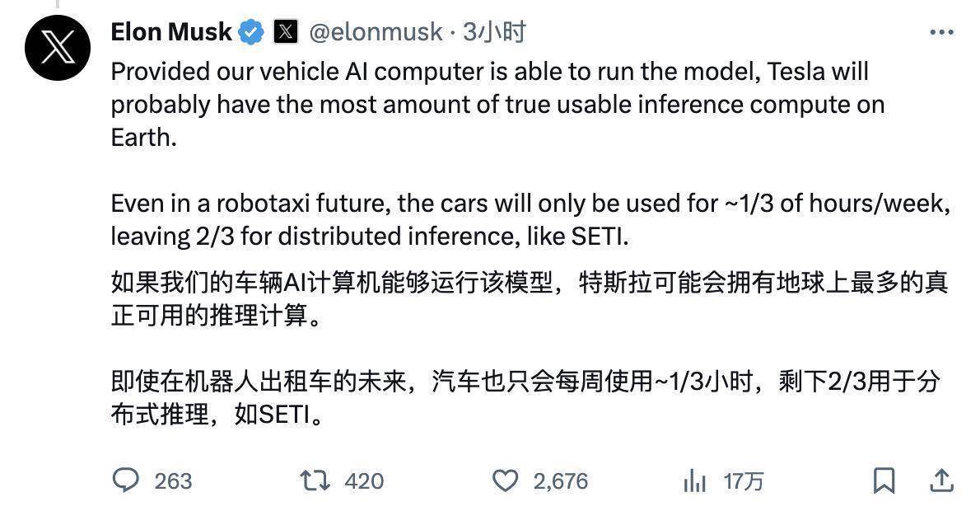This screenshot has width=980, height=511.
Task: Like the post with the heart icon
Action: click(506, 481)
